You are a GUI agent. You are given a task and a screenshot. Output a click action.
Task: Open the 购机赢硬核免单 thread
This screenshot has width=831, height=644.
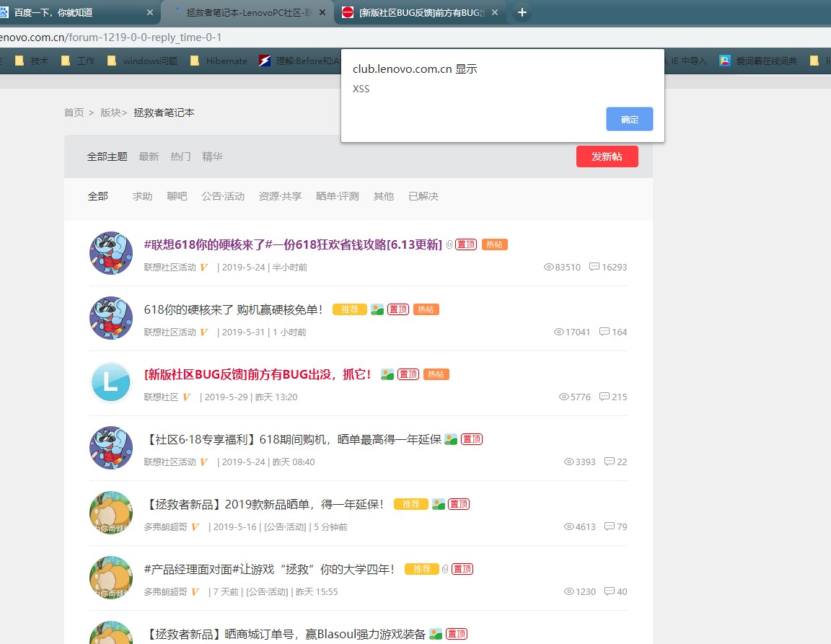coord(233,309)
